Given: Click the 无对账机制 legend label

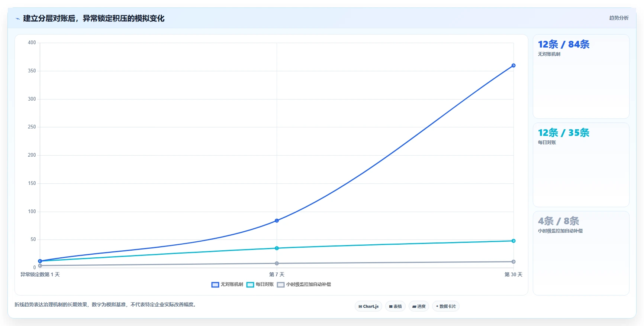Looking at the screenshot, I should [232, 284].
